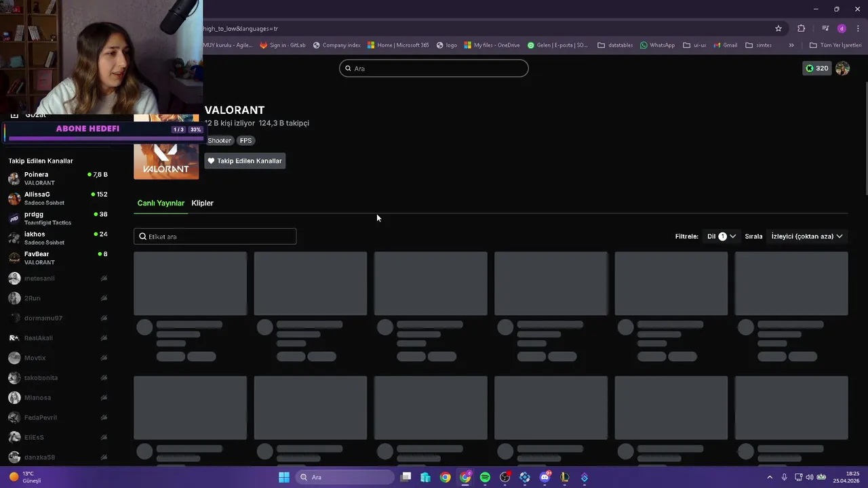Viewport: 868px width, 488px height.
Task: Open the datatables bookmark folder
Action: pos(614,45)
